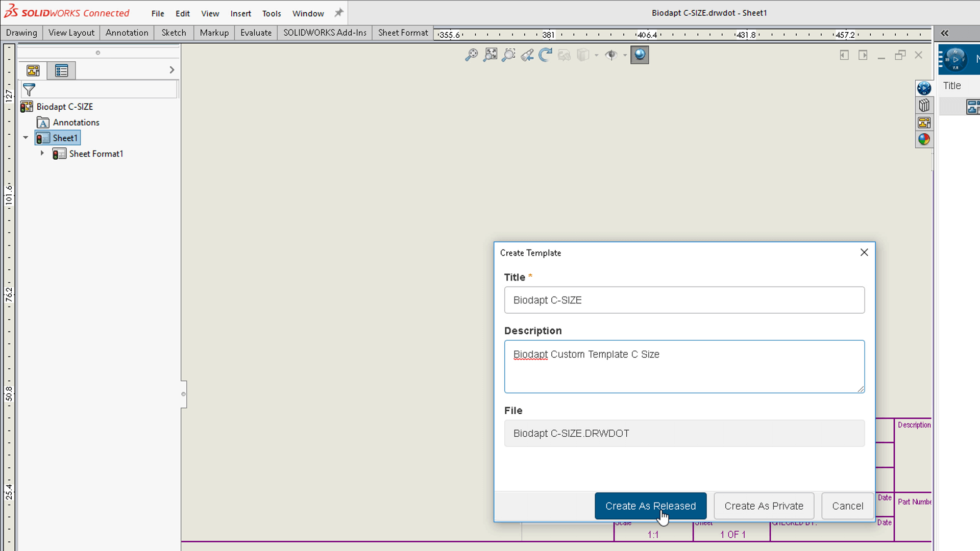Open the Insert menu
Image resolution: width=980 pixels, height=551 pixels.
[x=240, y=13]
